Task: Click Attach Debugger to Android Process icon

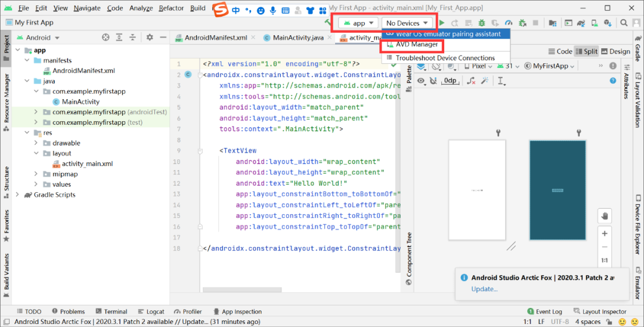Action: (522, 23)
